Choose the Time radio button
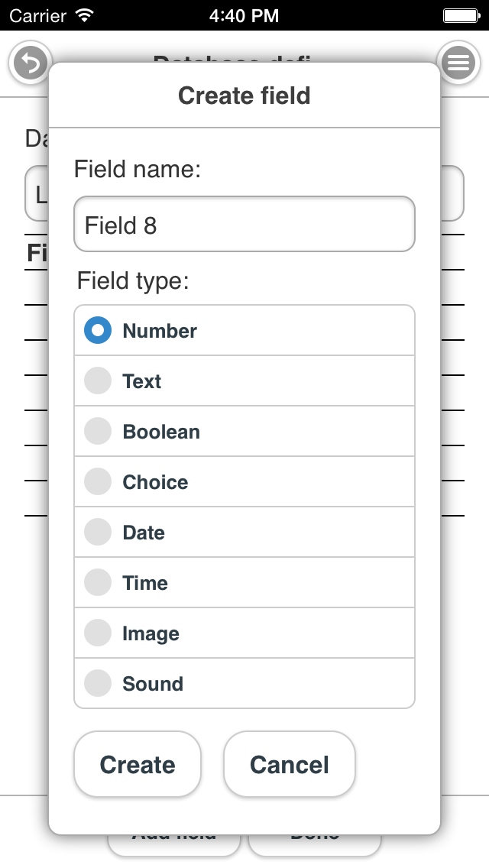Viewport: 489px width, 868px height. 98,583
